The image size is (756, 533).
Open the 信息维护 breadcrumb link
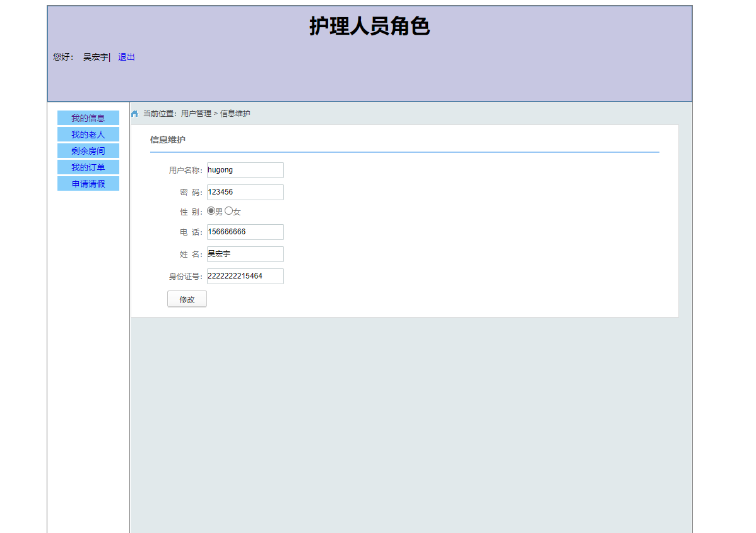click(x=234, y=113)
